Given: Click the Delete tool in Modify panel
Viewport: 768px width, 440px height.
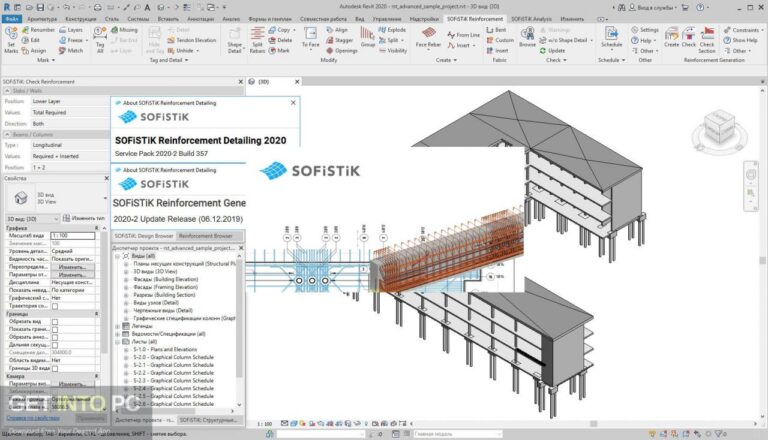Looking at the screenshot, I should tap(280, 40).
